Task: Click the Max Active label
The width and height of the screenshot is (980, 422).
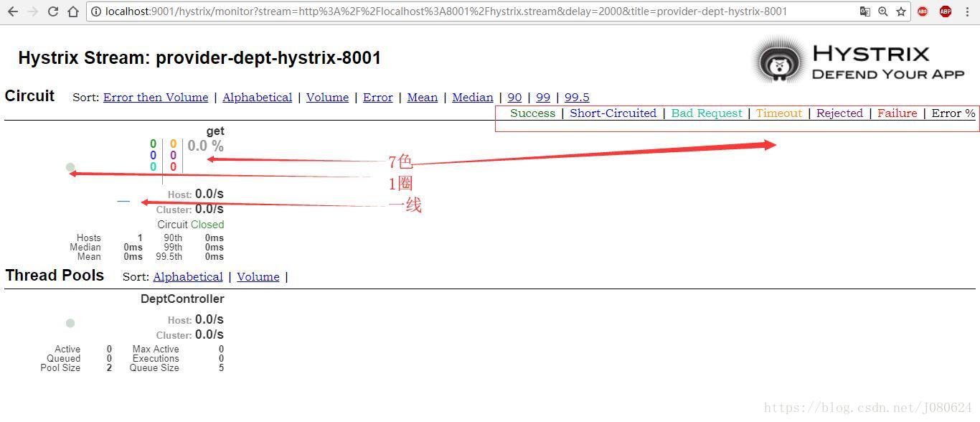Action: (x=156, y=350)
